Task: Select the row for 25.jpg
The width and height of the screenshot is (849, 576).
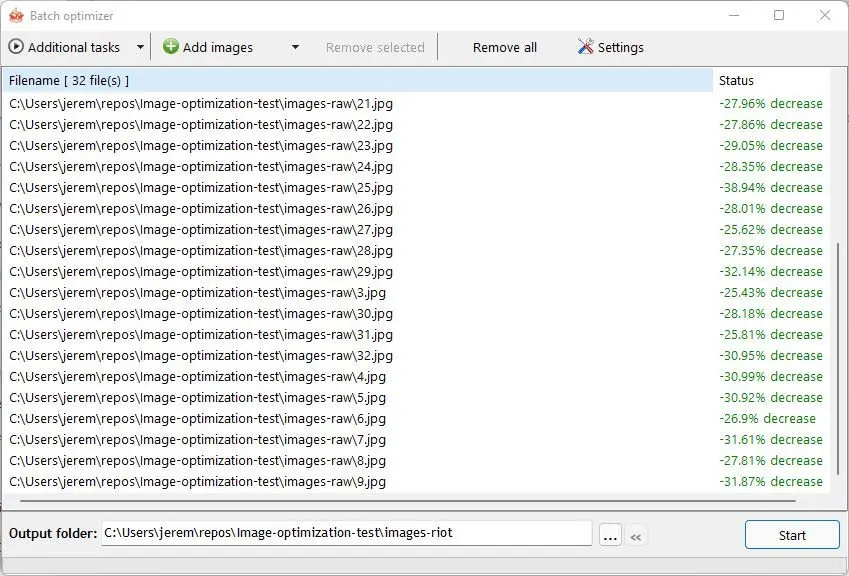Action: point(415,187)
